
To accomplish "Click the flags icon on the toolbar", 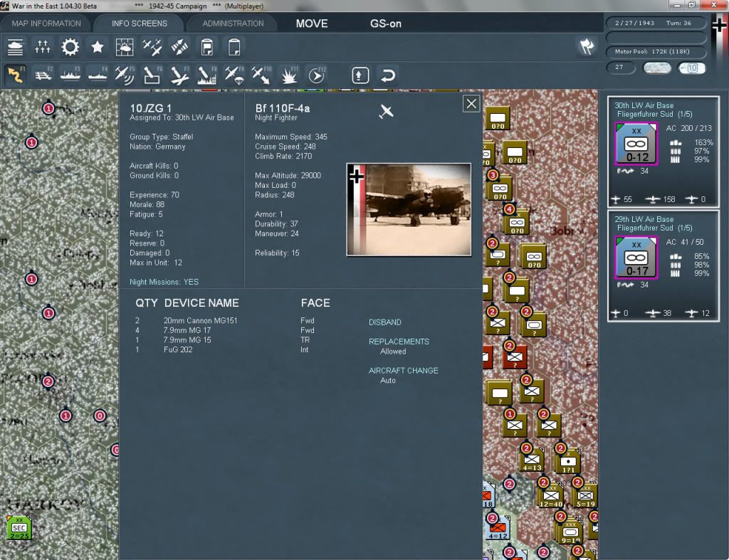I will (587, 46).
